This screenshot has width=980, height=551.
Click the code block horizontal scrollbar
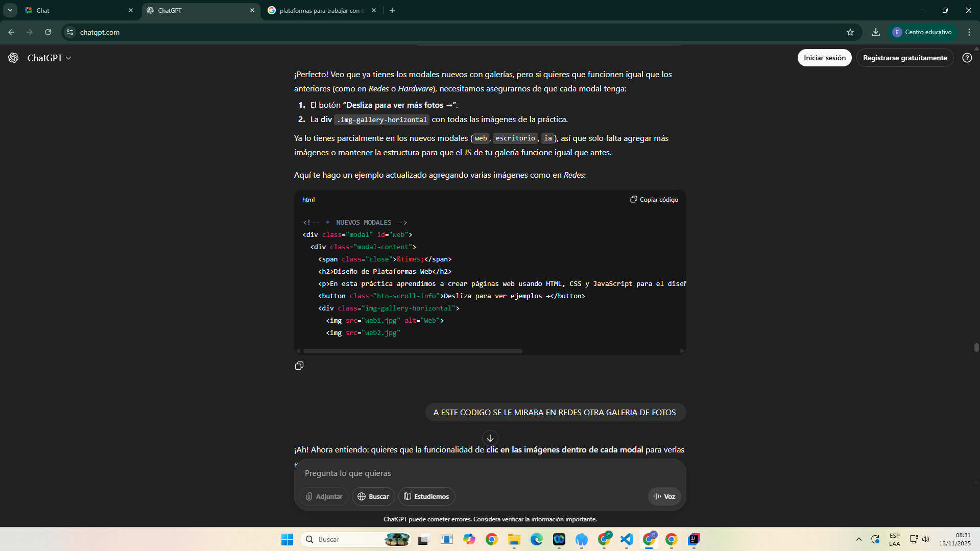(413, 351)
